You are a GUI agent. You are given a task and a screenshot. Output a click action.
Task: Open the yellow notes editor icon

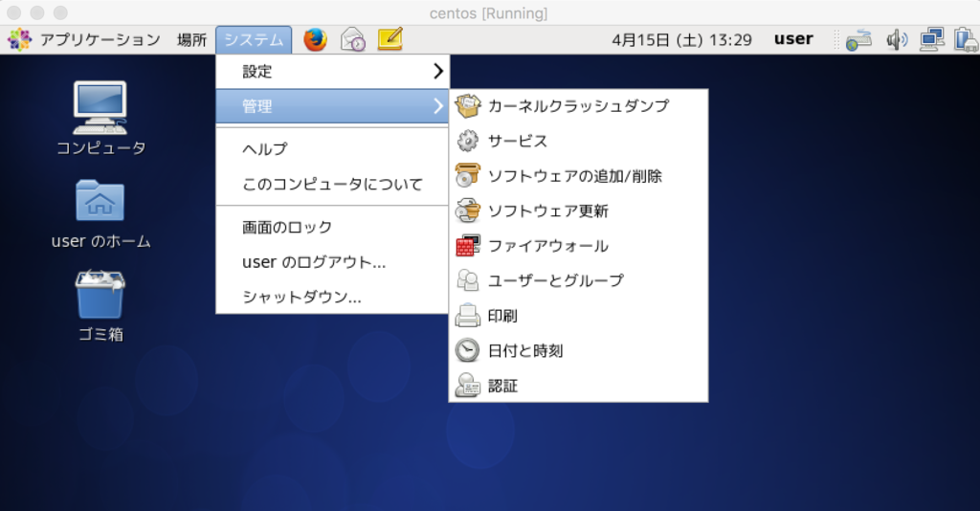click(x=390, y=38)
